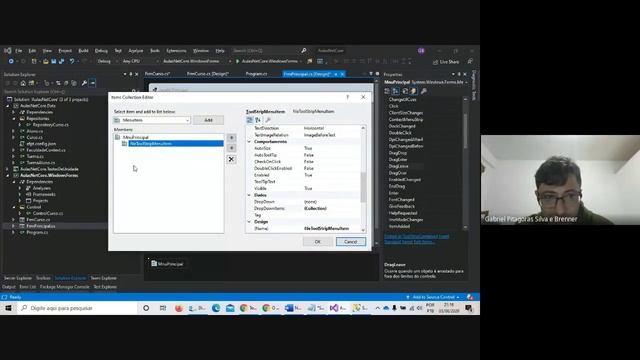Image resolution: width=640 pixels, height=360 pixels.
Task: Click Categorized icon in Properties panel
Action: click(x=387, y=91)
